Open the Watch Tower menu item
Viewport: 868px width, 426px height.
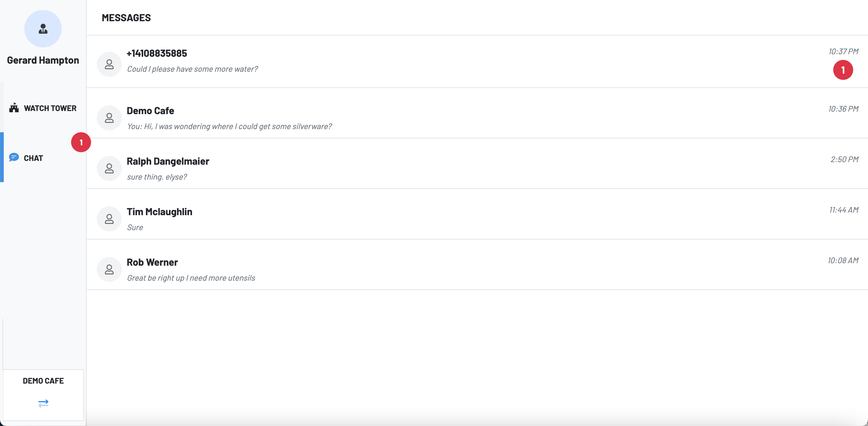click(x=43, y=108)
